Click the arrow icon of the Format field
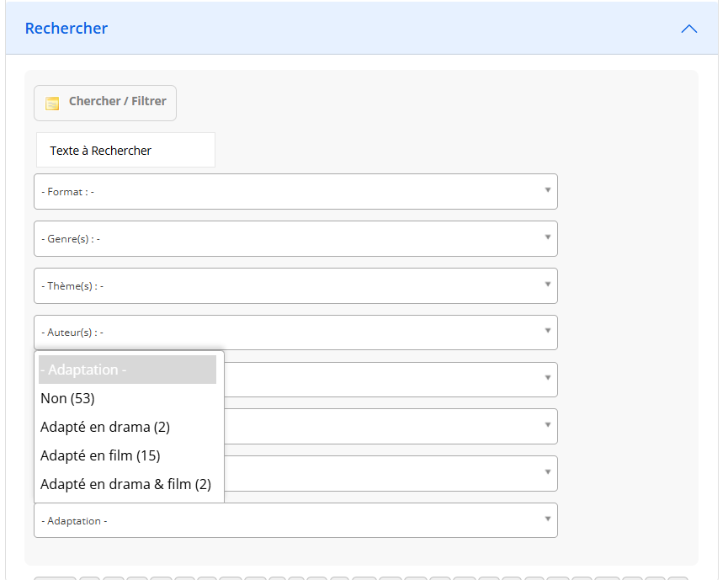728x580 pixels. tap(547, 190)
